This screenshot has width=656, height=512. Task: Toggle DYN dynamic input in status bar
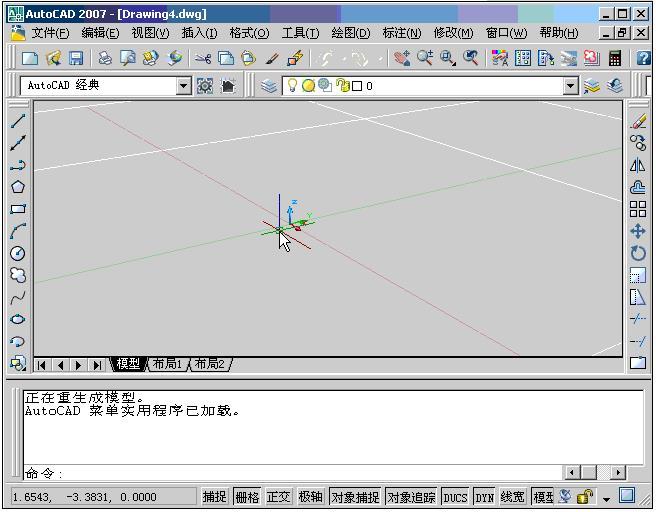(484, 497)
